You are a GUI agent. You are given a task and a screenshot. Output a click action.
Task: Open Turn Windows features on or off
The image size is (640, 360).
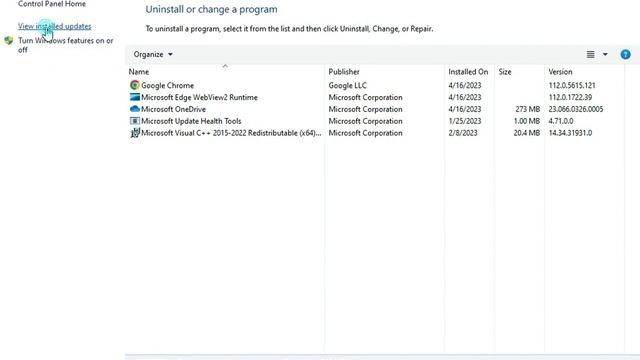coord(66,45)
